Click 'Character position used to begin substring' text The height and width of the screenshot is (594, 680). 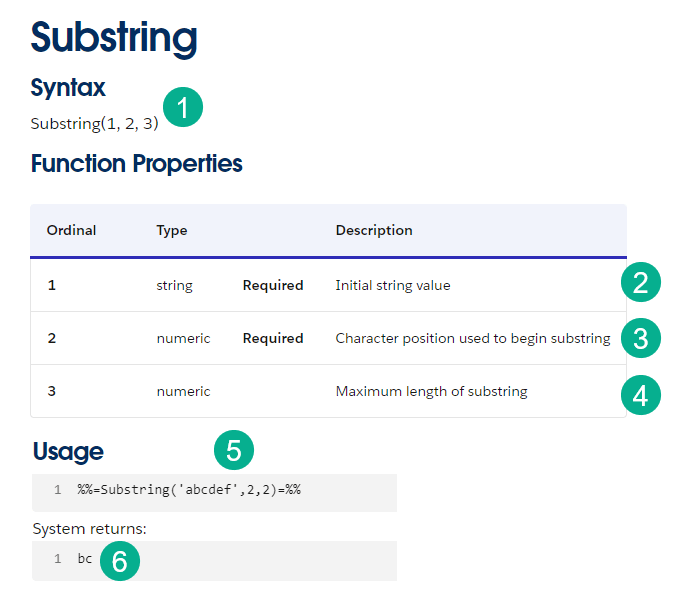(x=472, y=338)
